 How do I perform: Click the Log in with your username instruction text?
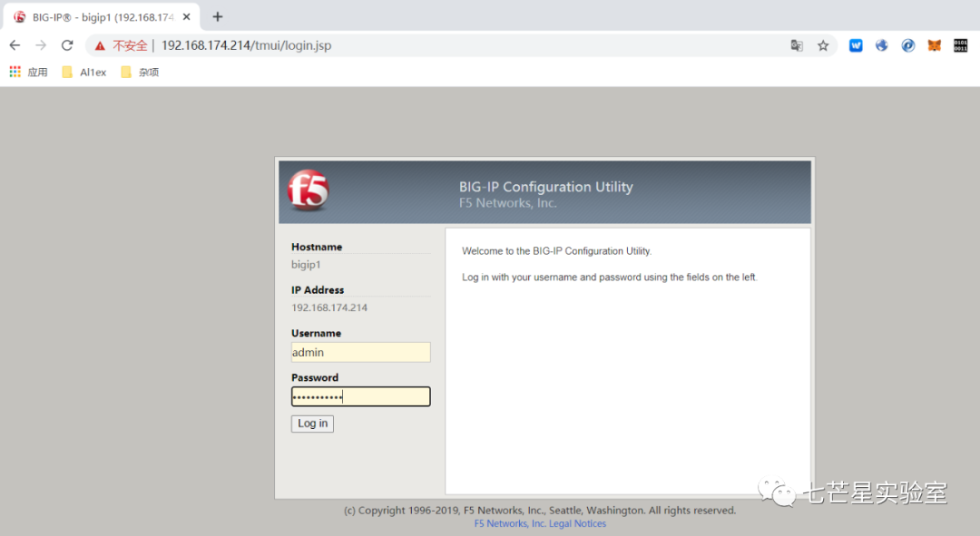click(610, 278)
